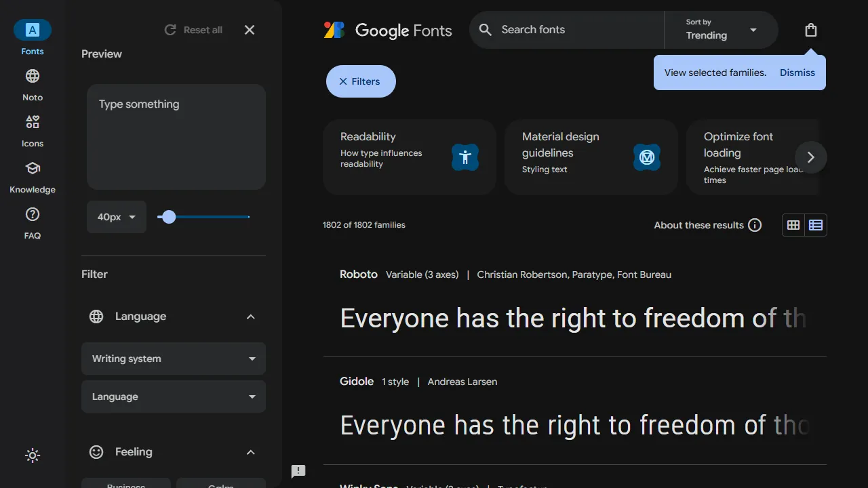The height and width of the screenshot is (488, 868).
Task: Go to the Icons section
Action: pos(33,130)
